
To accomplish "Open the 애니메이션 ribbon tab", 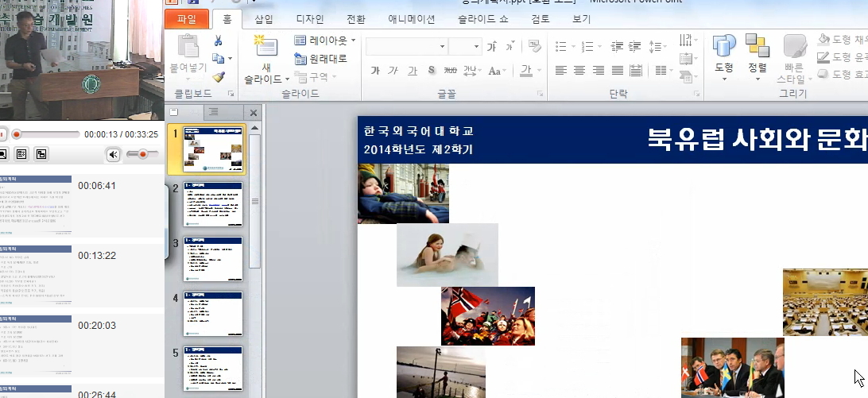I will click(x=411, y=18).
